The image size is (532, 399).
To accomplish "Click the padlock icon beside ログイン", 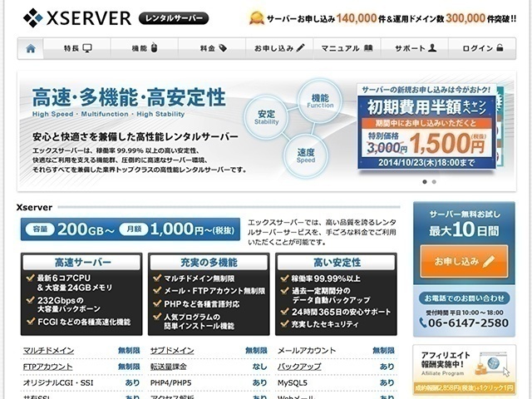I will (500, 47).
